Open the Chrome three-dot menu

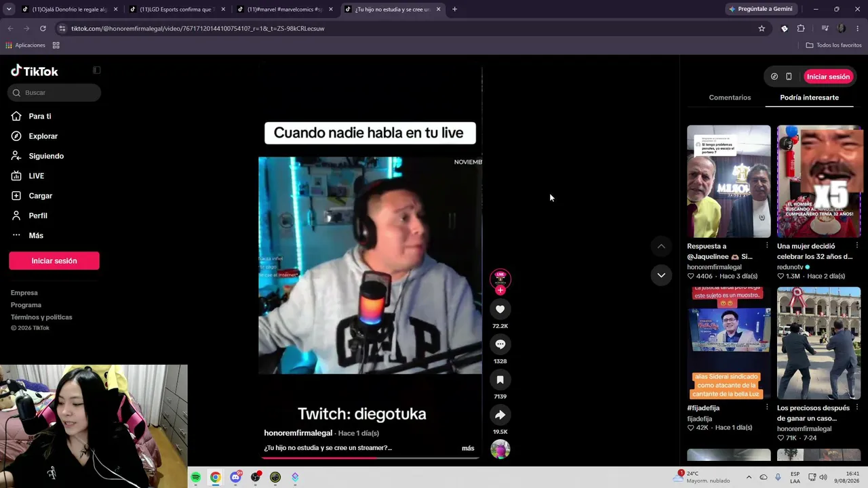(858, 28)
